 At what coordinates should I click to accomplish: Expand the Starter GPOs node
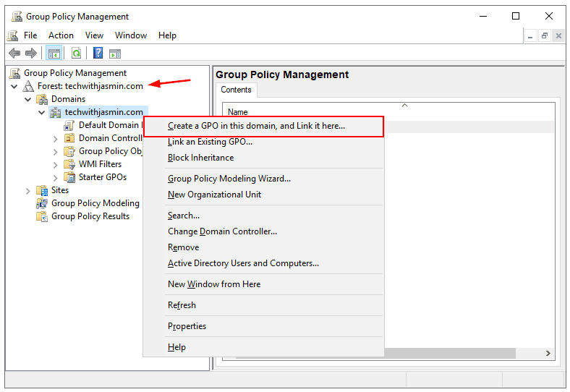pyautogui.click(x=55, y=178)
